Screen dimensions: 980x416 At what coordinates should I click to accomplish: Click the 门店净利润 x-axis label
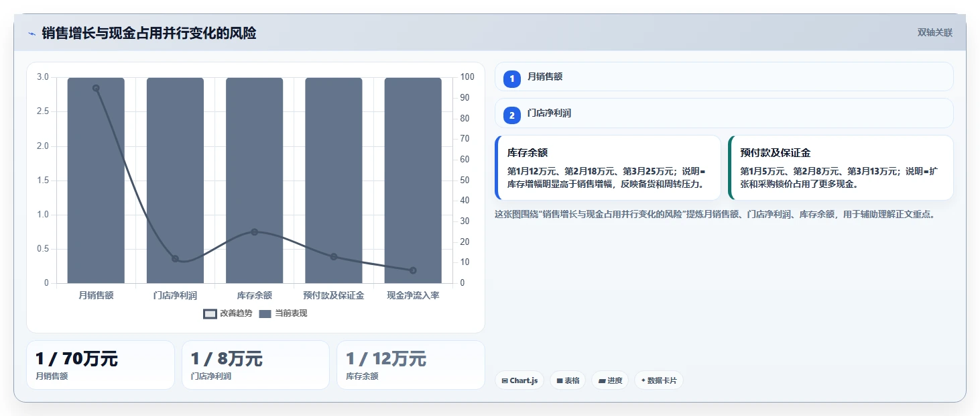pyautogui.click(x=175, y=295)
